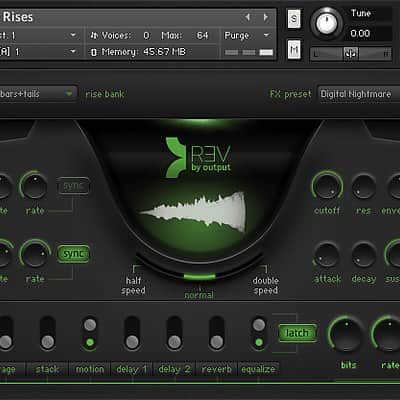Click the rise bank label
The width and height of the screenshot is (400, 400).
105,94
